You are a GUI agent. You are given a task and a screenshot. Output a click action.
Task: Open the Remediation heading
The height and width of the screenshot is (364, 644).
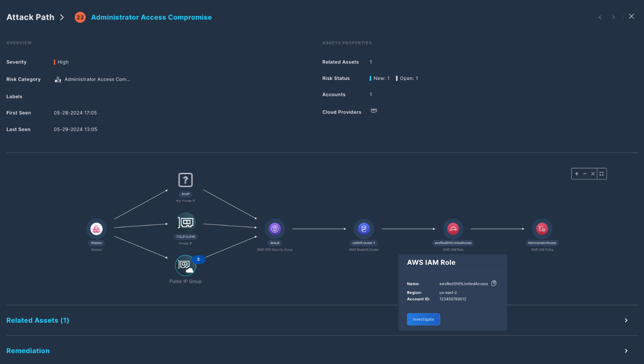pyautogui.click(x=28, y=351)
